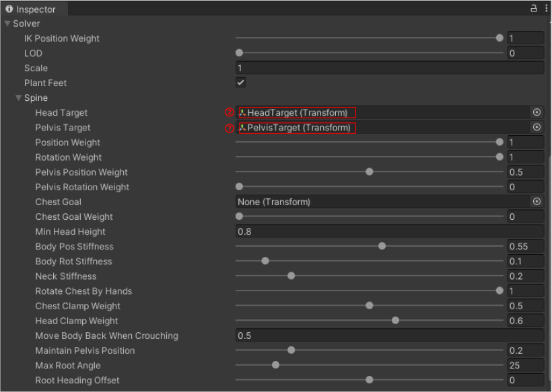Click the LOD number field

(x=526, y=53)
